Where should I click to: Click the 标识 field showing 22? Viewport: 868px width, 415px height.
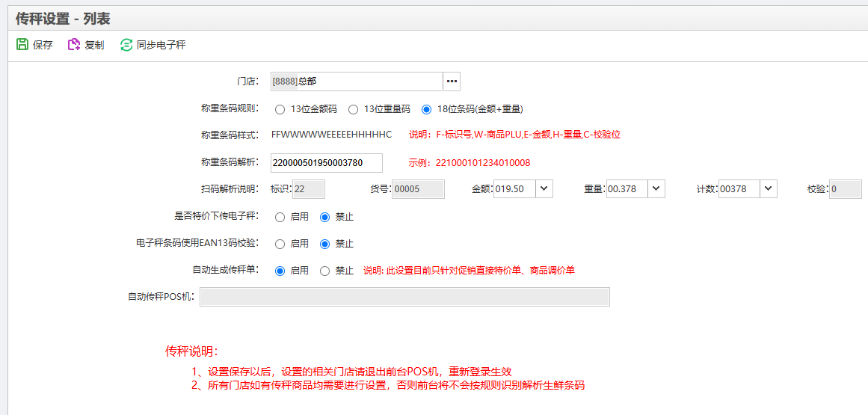[308, 188]
